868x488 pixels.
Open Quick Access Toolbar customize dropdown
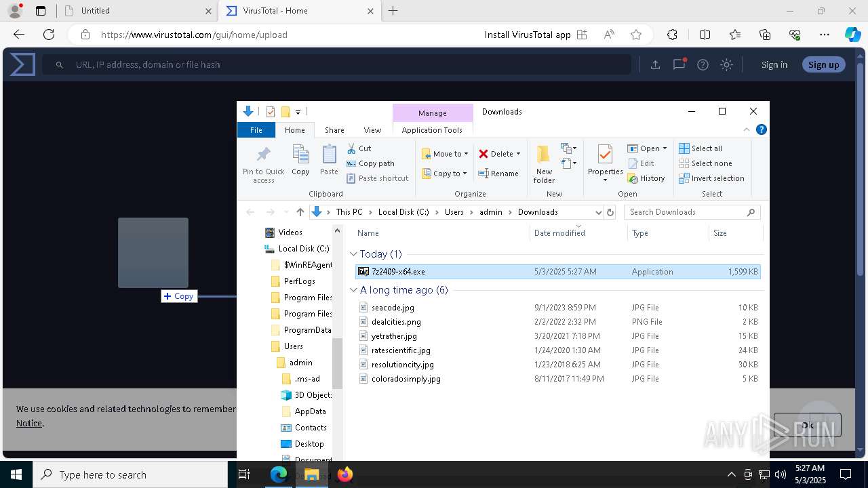[x=298, y=112]
